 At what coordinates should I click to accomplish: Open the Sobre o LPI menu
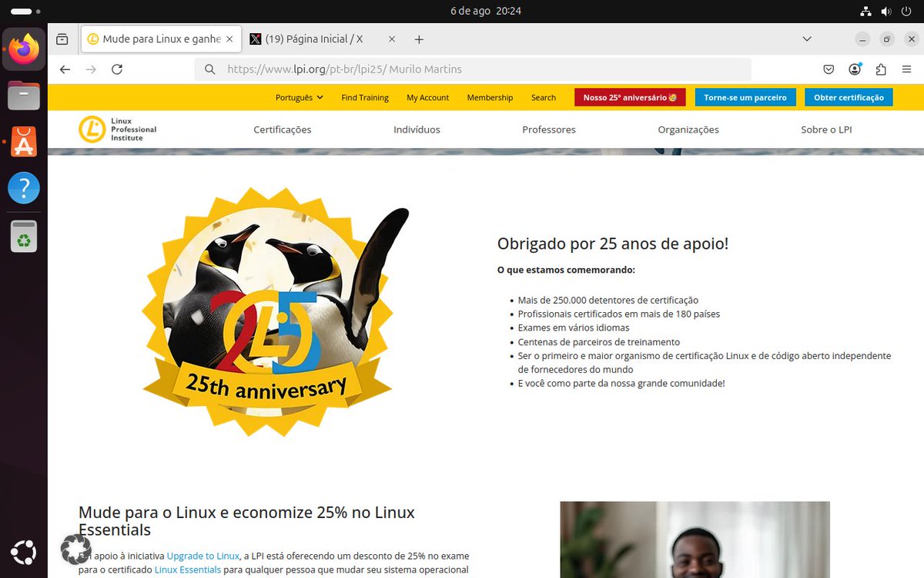(x=826, y=129)
